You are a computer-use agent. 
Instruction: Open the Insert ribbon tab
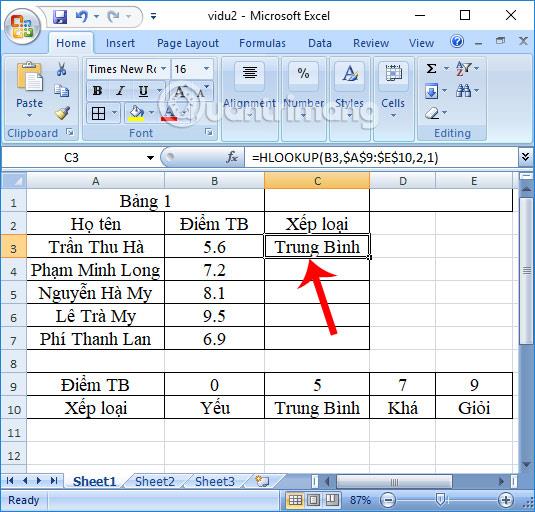(120, 43)
